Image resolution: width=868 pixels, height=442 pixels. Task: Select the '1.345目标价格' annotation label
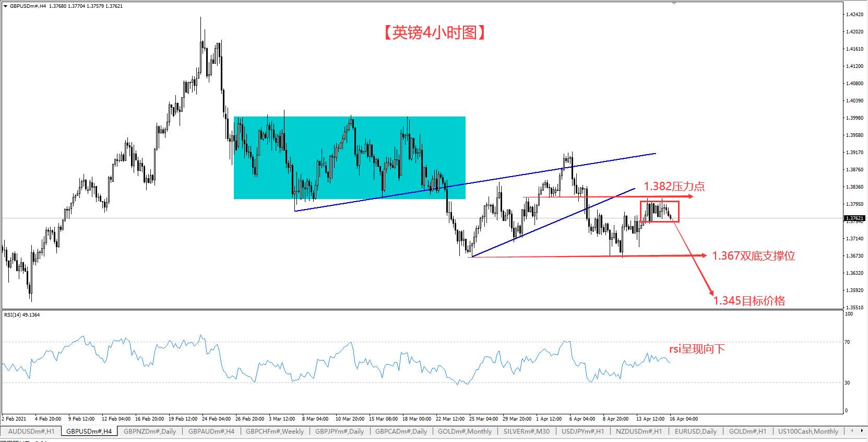749,301
